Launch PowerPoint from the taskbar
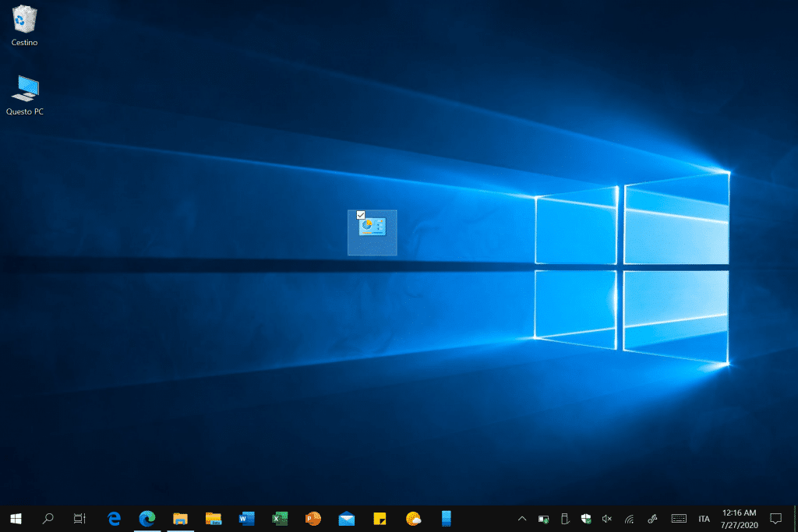798x532 pixels. tap(313, 518)
